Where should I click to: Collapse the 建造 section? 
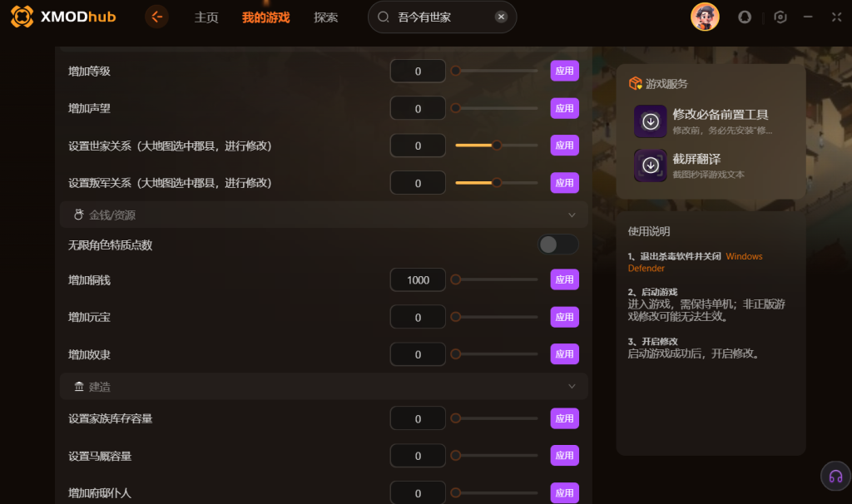coord(572,386)
